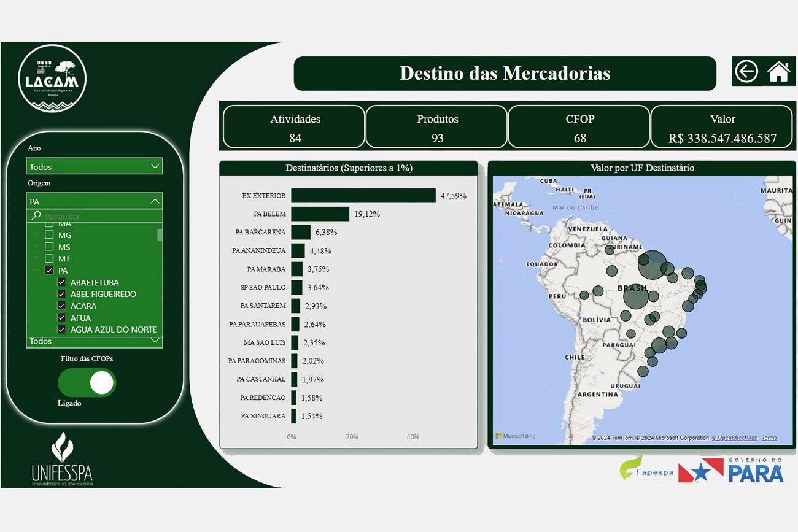
Task: Collapse the Origem PA dropdown
Action: (155, 201)
